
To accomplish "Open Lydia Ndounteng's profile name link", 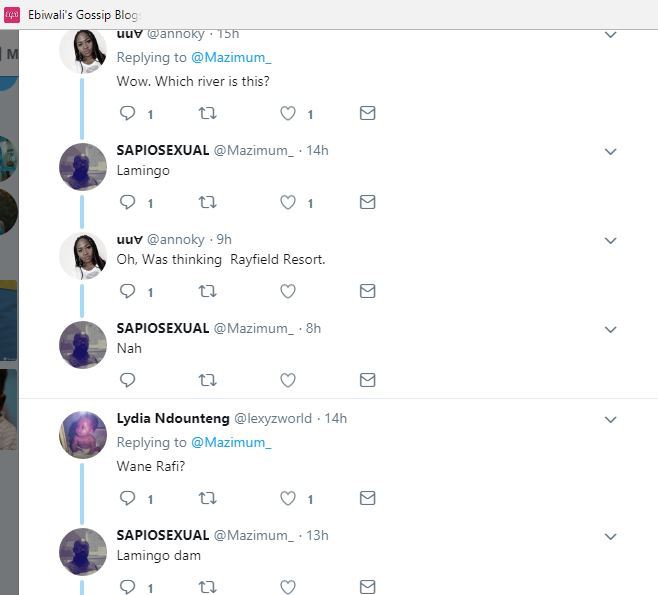I will coord(172,418).
